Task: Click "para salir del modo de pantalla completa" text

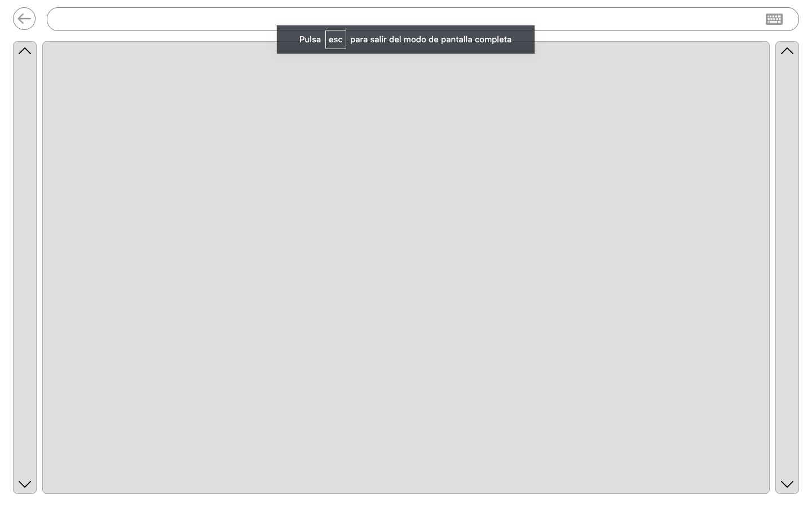Action: coord(430,40)
